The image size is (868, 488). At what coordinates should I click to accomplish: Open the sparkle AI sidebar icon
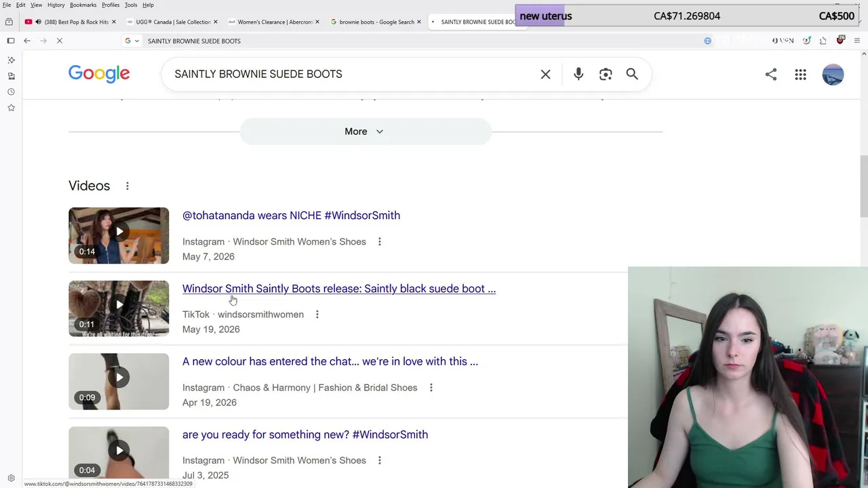(x=11, y=60)
